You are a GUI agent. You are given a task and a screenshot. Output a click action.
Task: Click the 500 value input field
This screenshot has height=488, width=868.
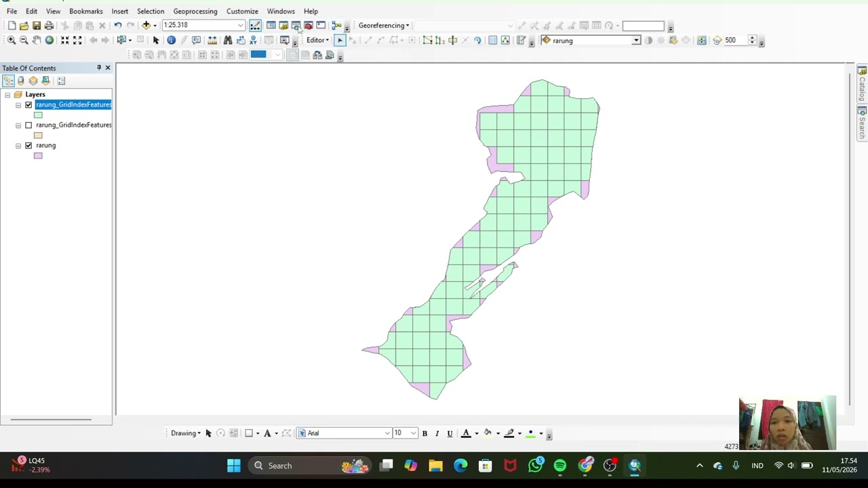pos(735,41)
